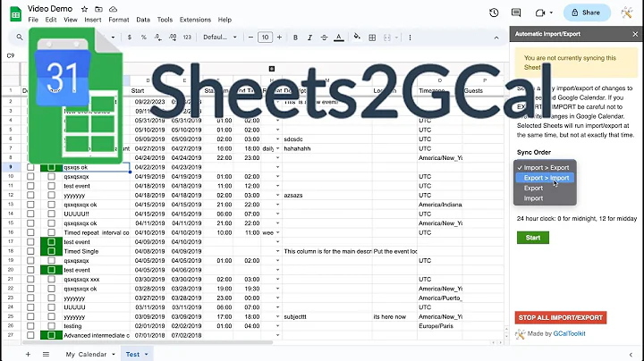The image size is (644, 361).
Task: Toggle first checkbox in row 22
Action: coord(30,289)
